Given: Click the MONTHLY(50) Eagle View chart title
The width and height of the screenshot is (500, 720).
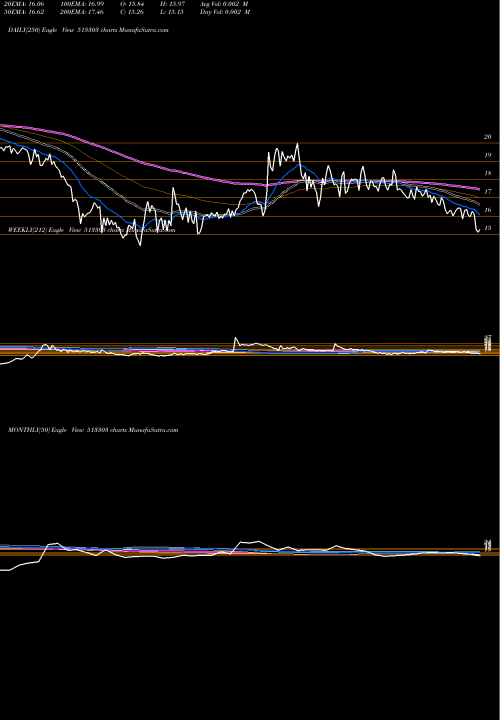Looking at the screenshot, I should [x=93, y=430].
